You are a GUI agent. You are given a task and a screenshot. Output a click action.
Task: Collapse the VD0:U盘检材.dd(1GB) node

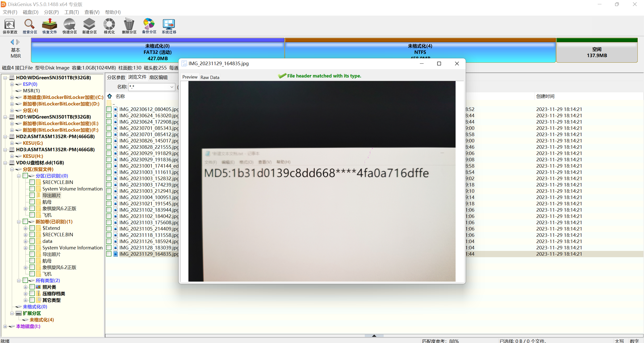[x=5, y=163]
